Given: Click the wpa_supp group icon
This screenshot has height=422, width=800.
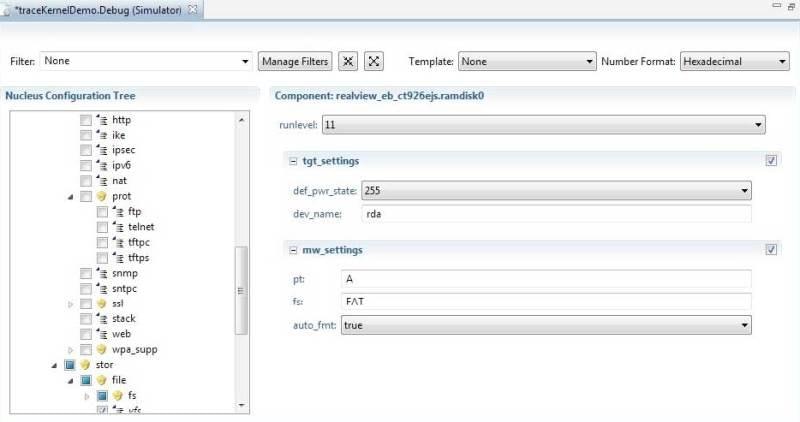Looking at the screenshot, I should pos(101,349).
